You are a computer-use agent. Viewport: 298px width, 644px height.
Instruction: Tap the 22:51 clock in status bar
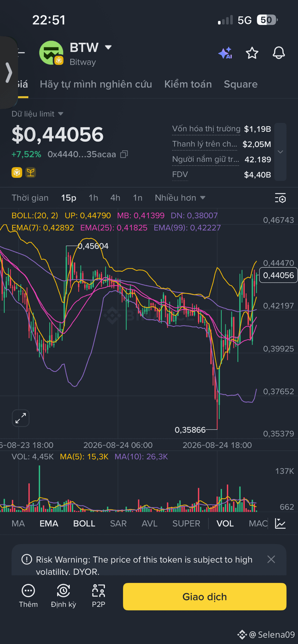click(49, 20)
